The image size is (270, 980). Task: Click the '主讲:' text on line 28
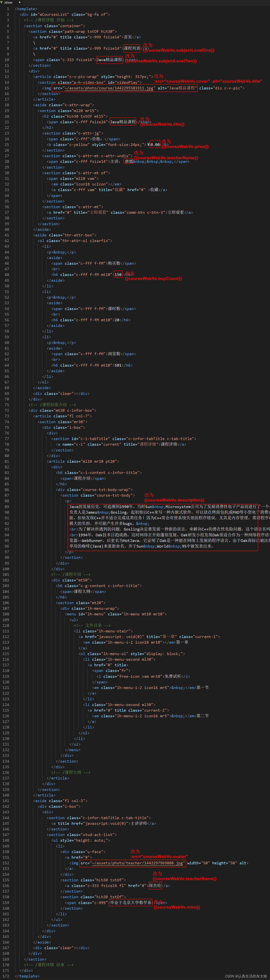pyautogui.click(x=116, y=161)
